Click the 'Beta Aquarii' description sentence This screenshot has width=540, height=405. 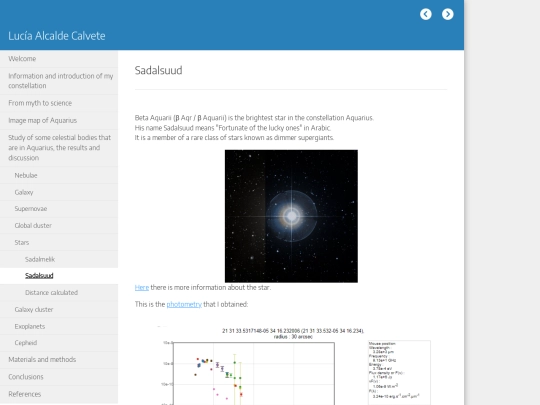click(x=254, y=118)
